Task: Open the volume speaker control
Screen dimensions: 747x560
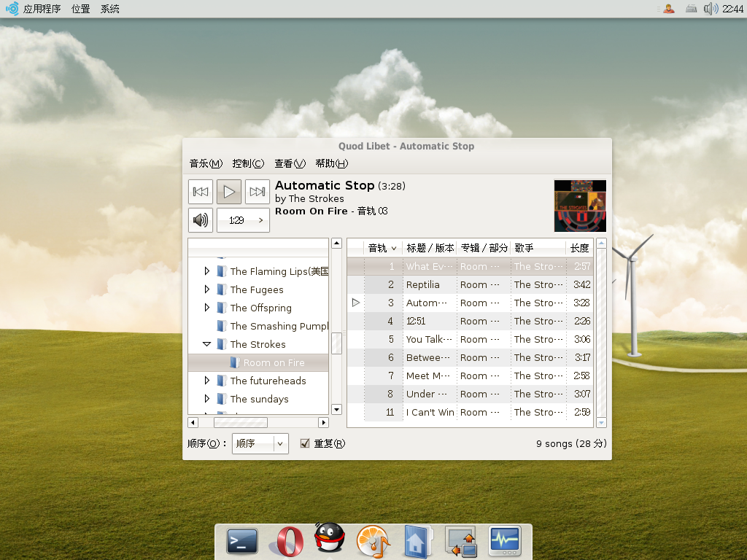Action: click(x=200, y=220)
